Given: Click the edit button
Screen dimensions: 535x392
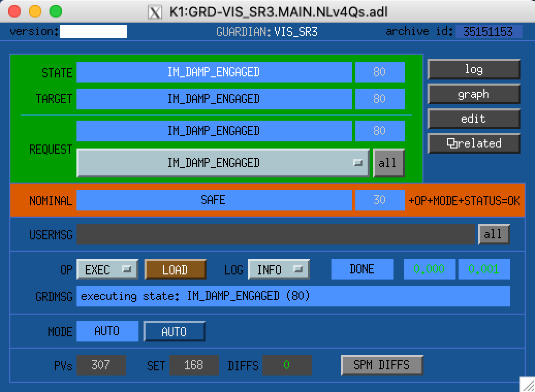Looking at the screenshot, I should coord(474,119).
